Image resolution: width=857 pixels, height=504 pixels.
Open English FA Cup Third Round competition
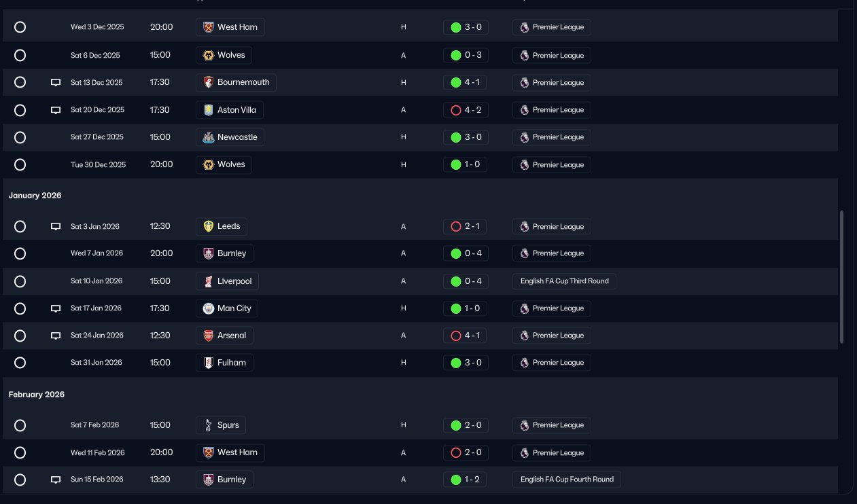564,281
